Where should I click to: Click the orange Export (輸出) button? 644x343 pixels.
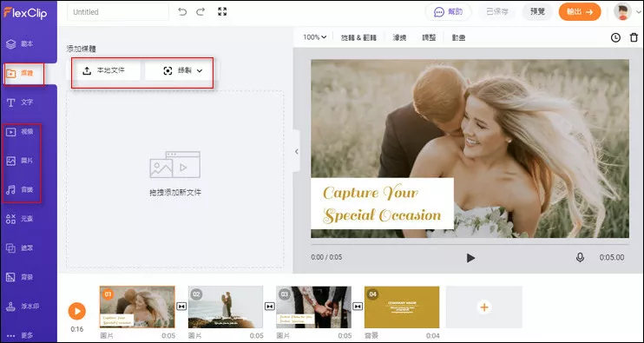click(x=580, y=12)
